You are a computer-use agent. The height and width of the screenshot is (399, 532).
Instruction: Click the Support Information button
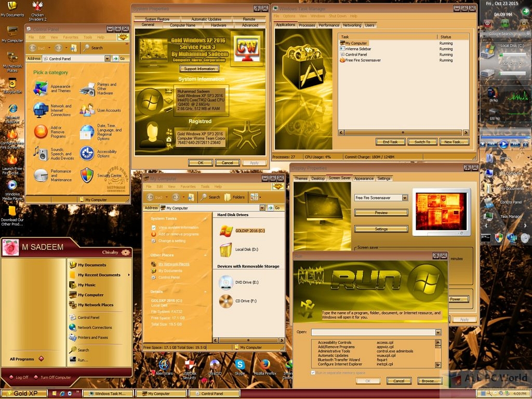pyautogui.click(x=199, y=69)
